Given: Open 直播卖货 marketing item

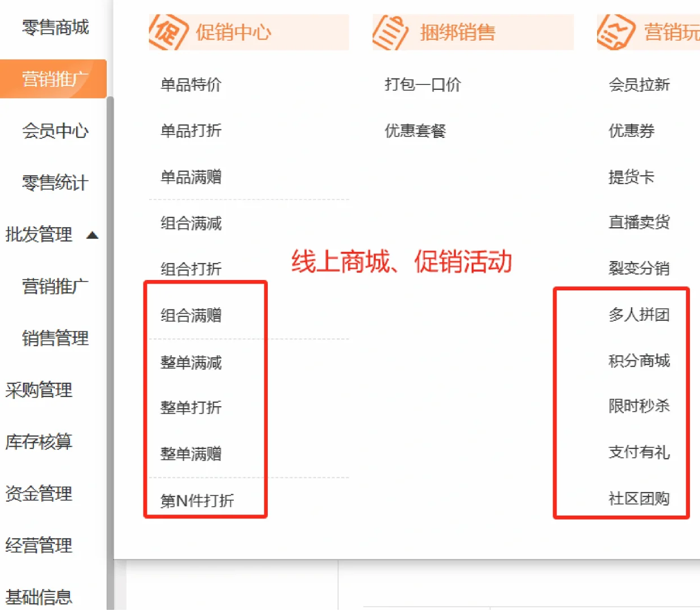Looking at the screenshot, I should coord(639,223).
